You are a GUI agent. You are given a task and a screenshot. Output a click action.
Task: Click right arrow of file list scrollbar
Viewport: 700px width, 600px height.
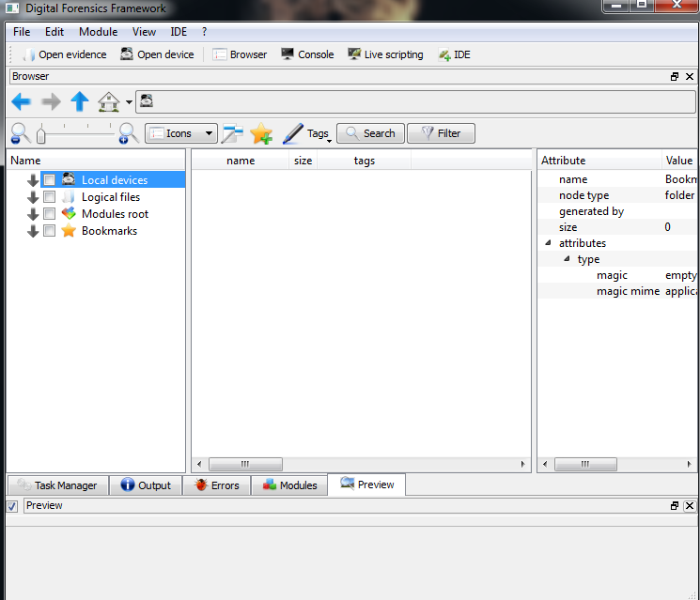pyautogui.click(x=522, y=465)
